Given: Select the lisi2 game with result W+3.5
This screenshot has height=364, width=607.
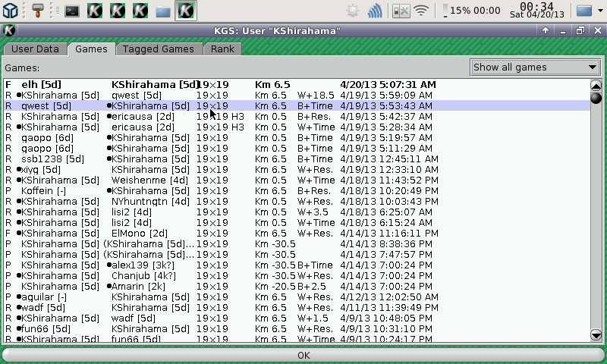Looking at the screenshot, I should click(297, 212).
